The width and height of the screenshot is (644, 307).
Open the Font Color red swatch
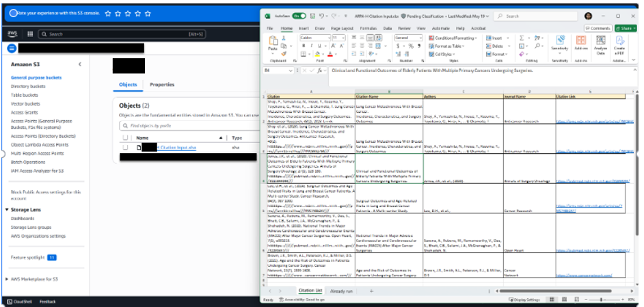pyautogui.click(x=330, y=54)
